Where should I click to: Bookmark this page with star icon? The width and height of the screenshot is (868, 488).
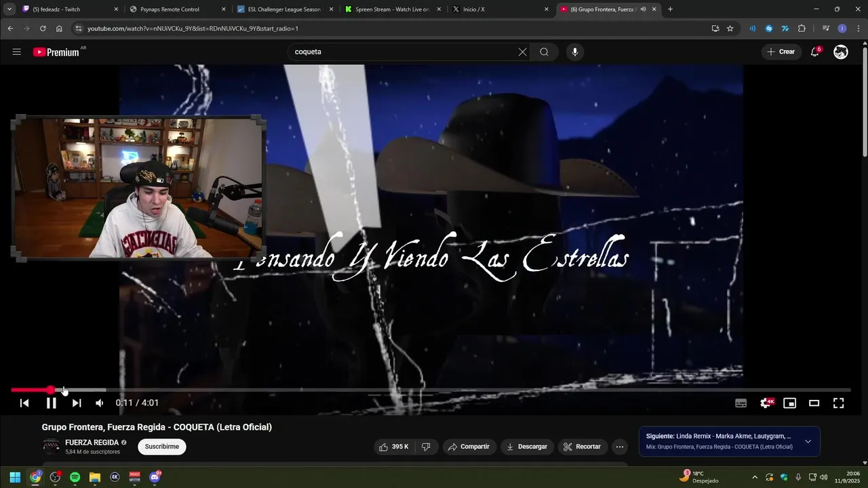tap(730, 28)
